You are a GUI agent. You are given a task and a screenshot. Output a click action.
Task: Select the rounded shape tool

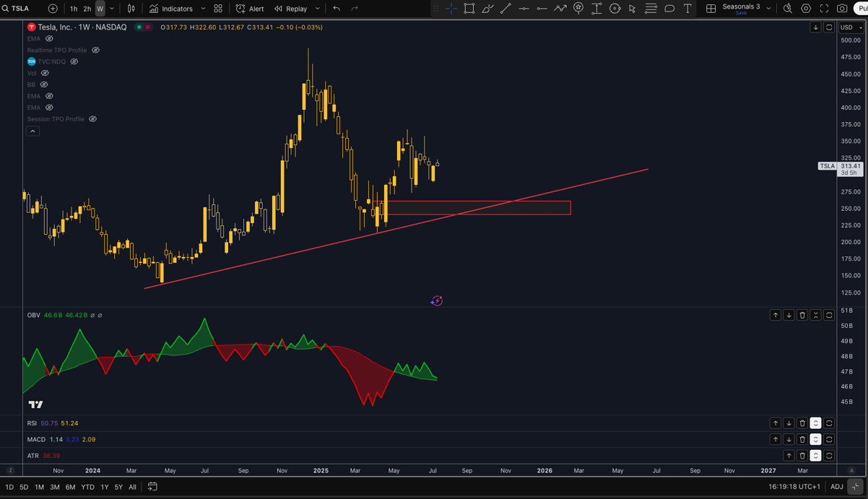669,9
